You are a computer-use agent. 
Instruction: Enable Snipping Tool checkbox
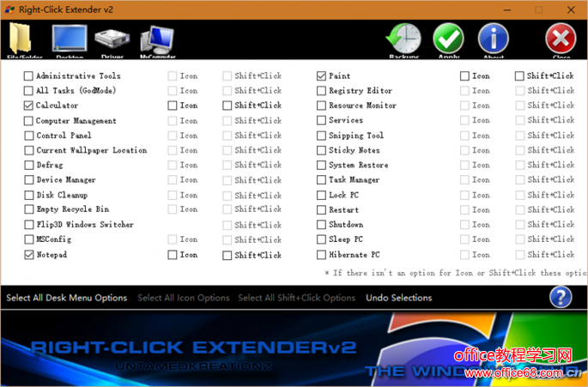(321, 136)
